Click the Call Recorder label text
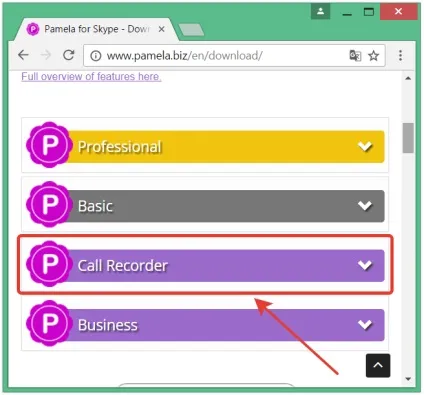 pos(123,266)
